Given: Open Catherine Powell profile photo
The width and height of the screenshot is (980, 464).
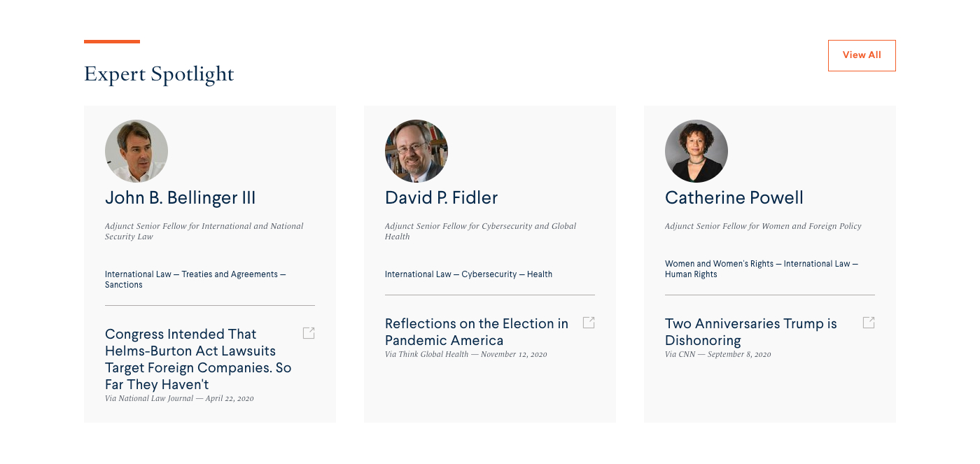Looking at the screenshot, I should click(696, 151).
